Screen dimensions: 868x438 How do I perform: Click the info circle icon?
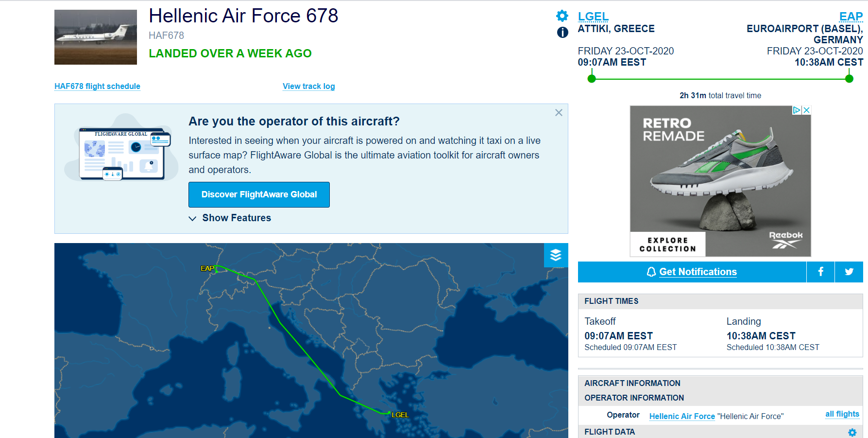(x=562, y=33)
